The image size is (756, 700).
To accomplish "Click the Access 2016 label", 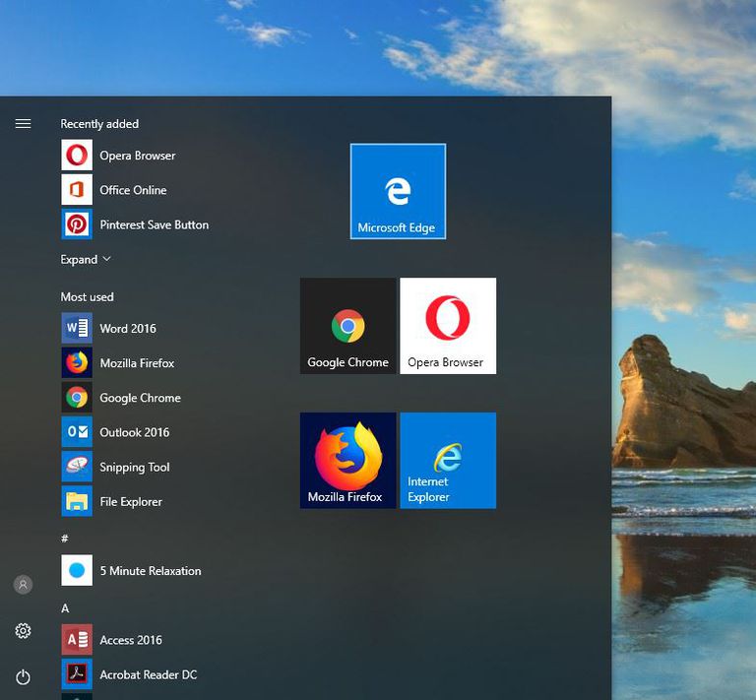I will pos(131,640).
